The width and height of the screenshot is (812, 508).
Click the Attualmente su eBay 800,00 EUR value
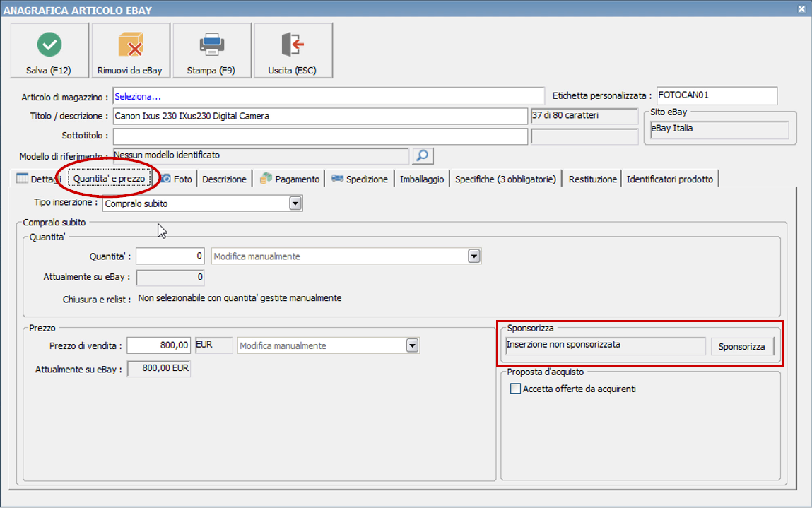[x=159, y=369]
